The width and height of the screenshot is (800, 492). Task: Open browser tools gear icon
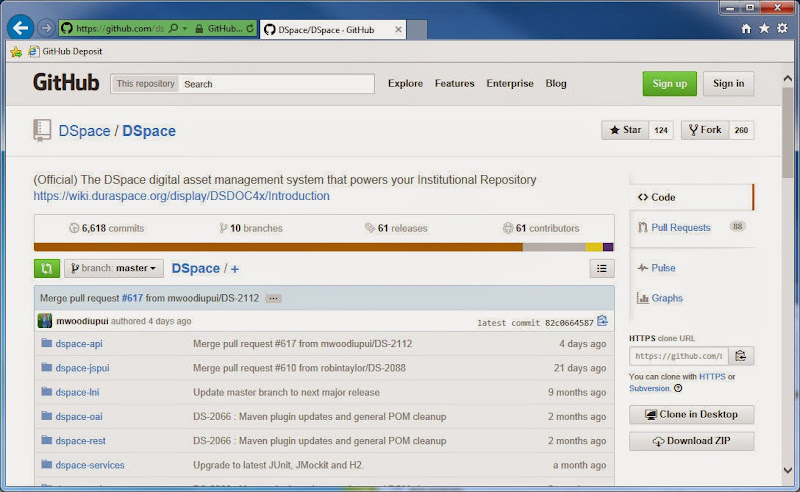(x=782, y=29)
